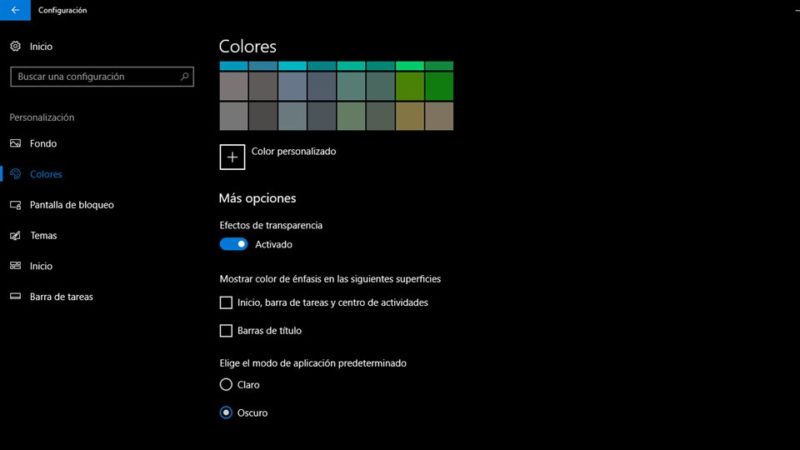Focus the Buscar una configuración field
Viewport: 800px width, 450px height.
(95, 76)
